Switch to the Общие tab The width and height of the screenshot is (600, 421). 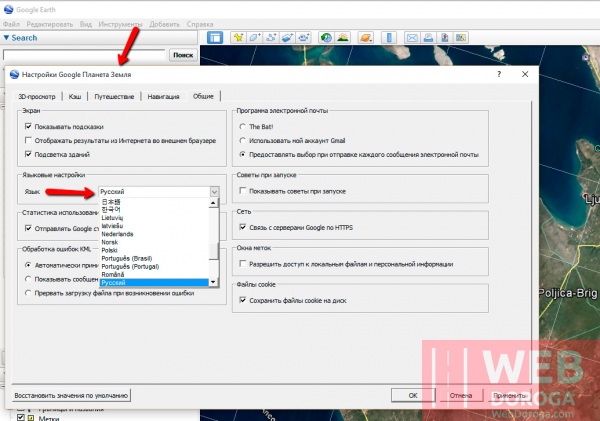point(203,96)
